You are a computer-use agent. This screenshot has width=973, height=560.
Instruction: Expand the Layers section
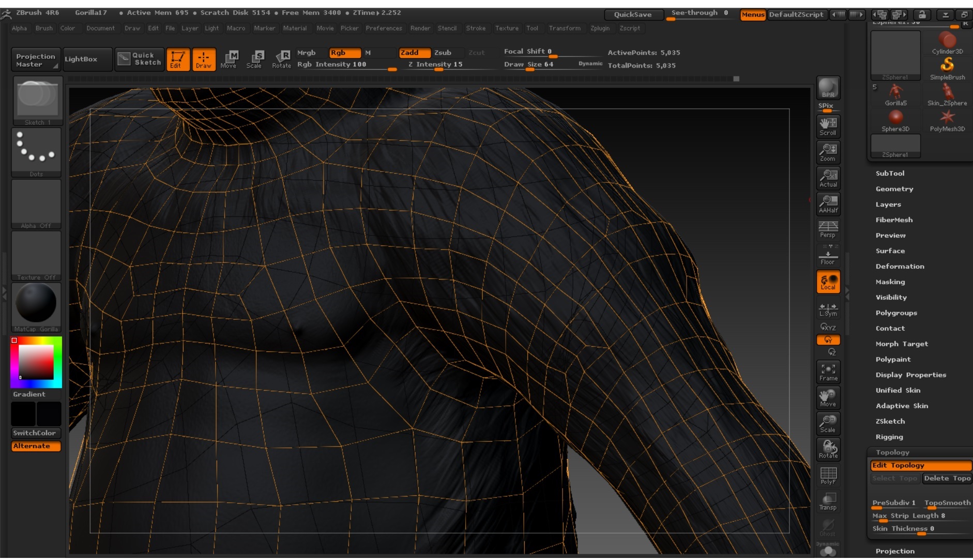coord(888,205)
